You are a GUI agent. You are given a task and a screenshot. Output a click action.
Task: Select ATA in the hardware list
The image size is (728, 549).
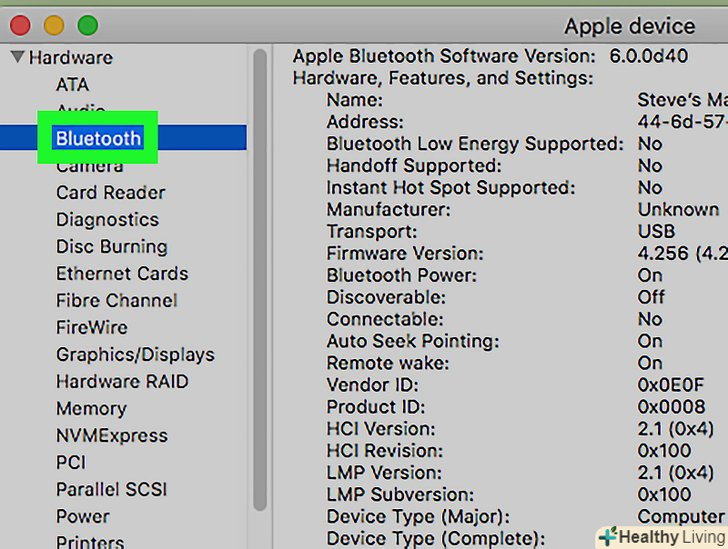tap(72, 85)
